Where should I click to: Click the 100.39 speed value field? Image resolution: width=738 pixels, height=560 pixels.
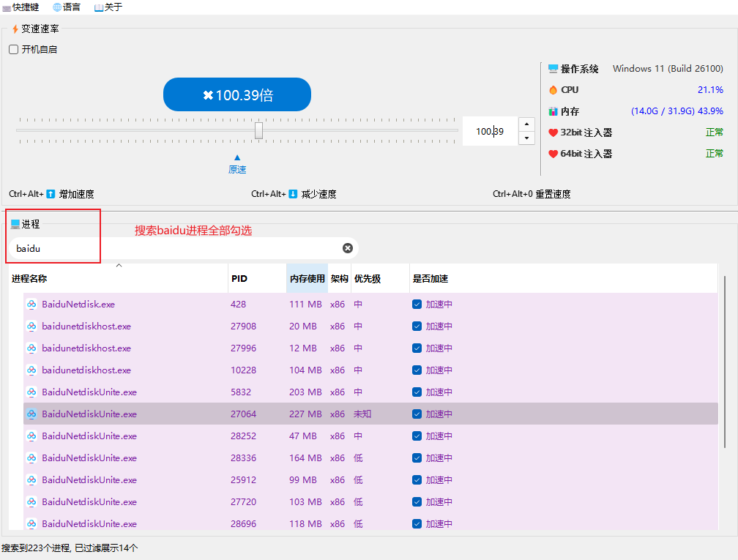(490, 131)
